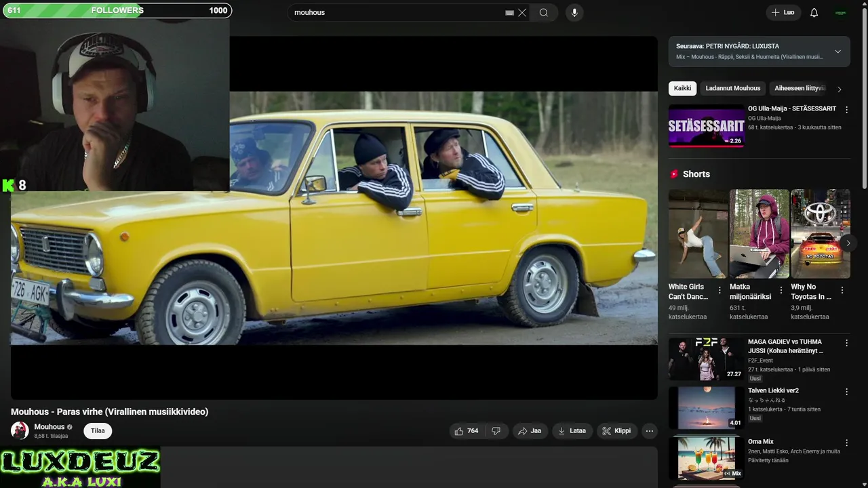Share the video with Jaa button
This screenshot has height=488, width=868.
530,431
